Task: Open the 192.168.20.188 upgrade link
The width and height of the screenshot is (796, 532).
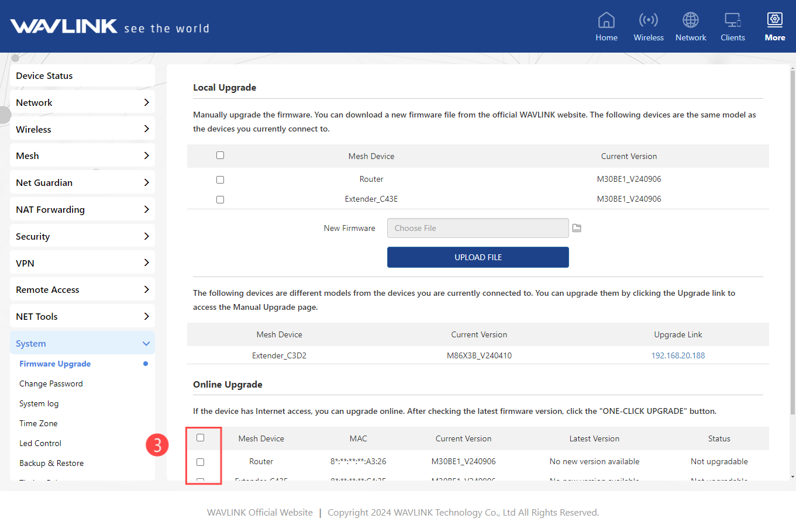Action: (678, 355)
